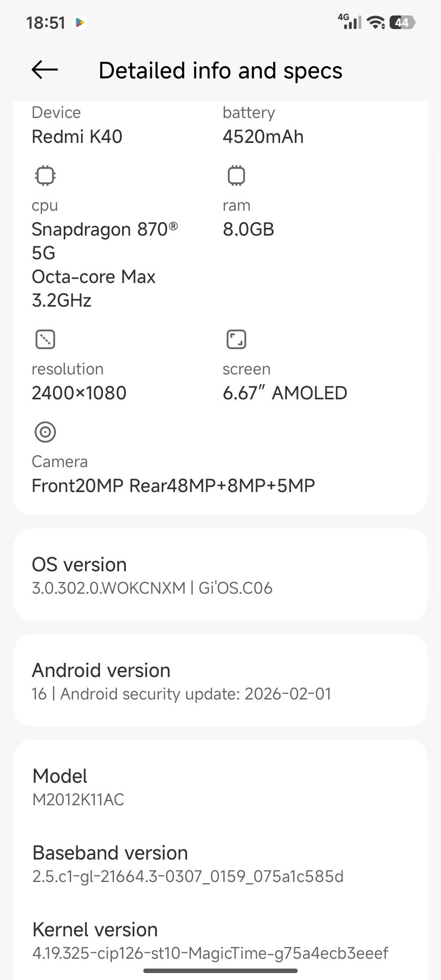Tap the Kernel version row
This screenshot has width=441, height=980.
(x=220, y=940)
